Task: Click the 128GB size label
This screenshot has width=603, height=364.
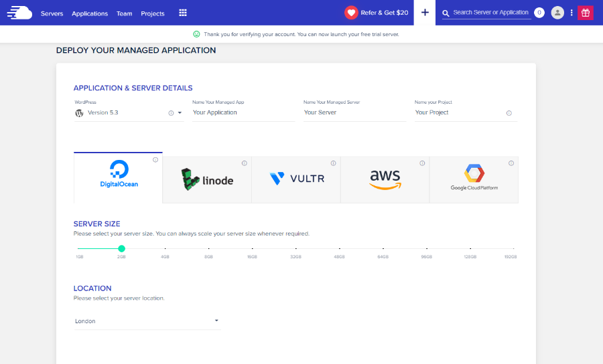Action: pyautogui.click(x=470, y=256)
